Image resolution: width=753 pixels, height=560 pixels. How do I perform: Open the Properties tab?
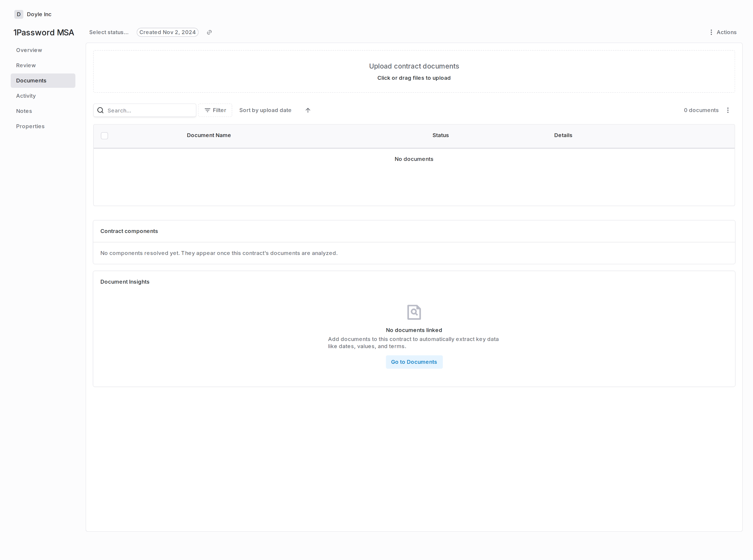click(43, 126)
